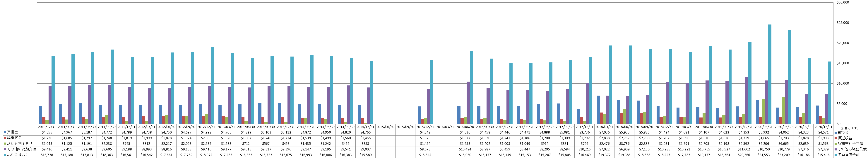Screen dimensions: 868x158
Task: Click the $24,553 cell under 2020/03/31
Action: click(763, 155)
